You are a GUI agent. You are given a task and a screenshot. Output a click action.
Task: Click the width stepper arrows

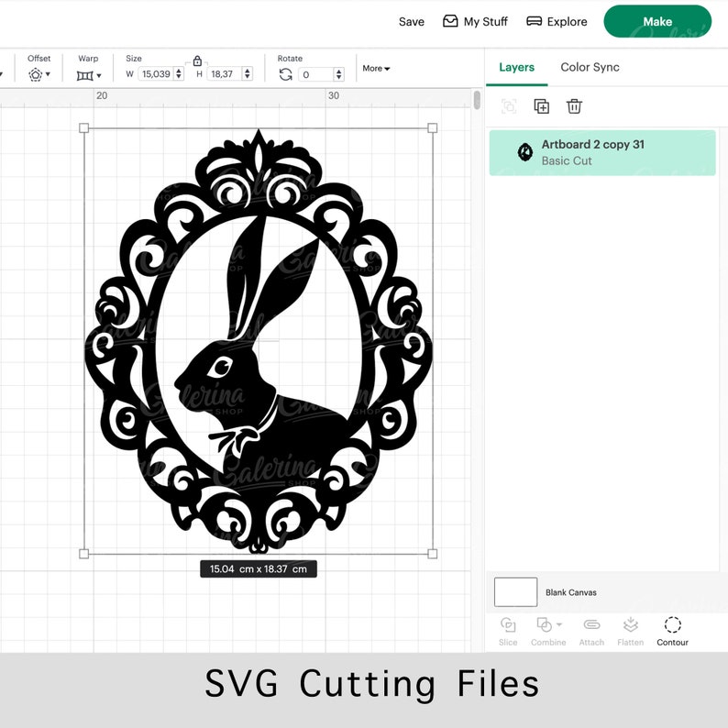pyautogui.click(x=179, y=74)
